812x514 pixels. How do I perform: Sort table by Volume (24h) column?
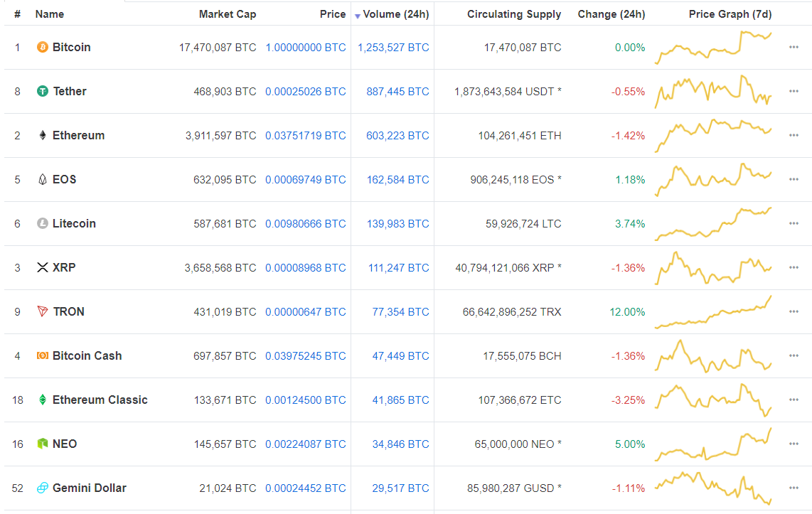point(395,14)
